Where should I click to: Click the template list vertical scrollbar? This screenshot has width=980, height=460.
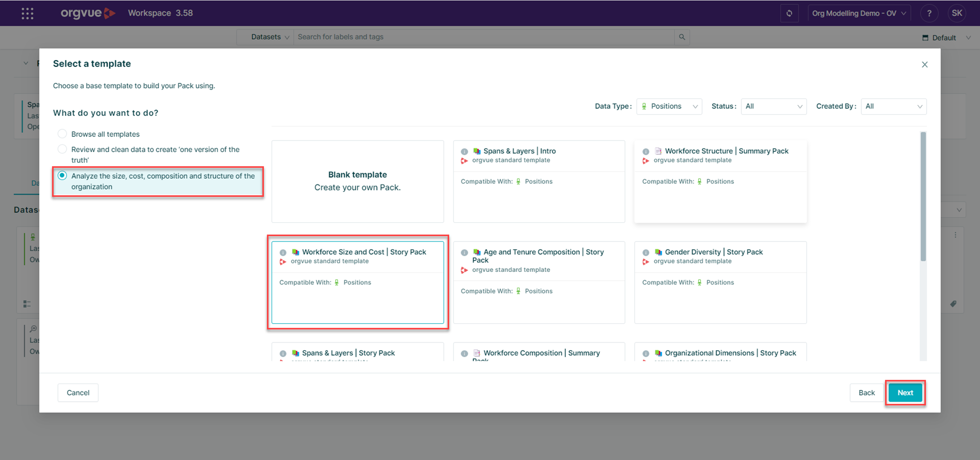[x=923, y=196]
